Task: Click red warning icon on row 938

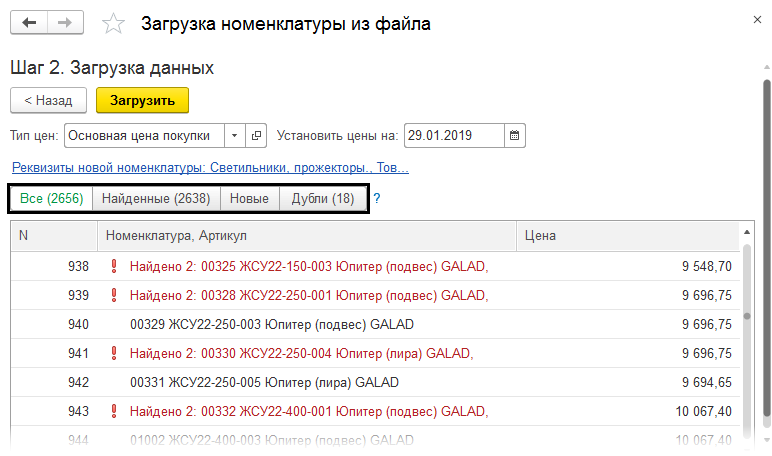Action: tap(113, 267)
